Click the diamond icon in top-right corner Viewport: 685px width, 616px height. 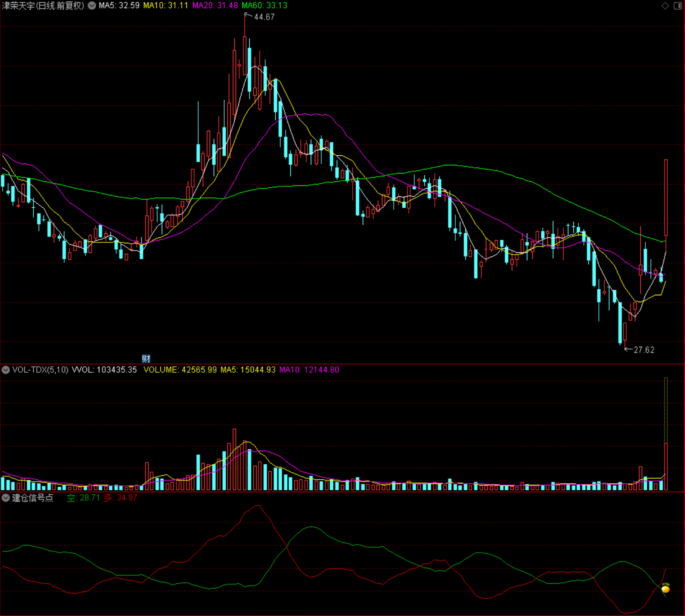(x=664, y=6)
